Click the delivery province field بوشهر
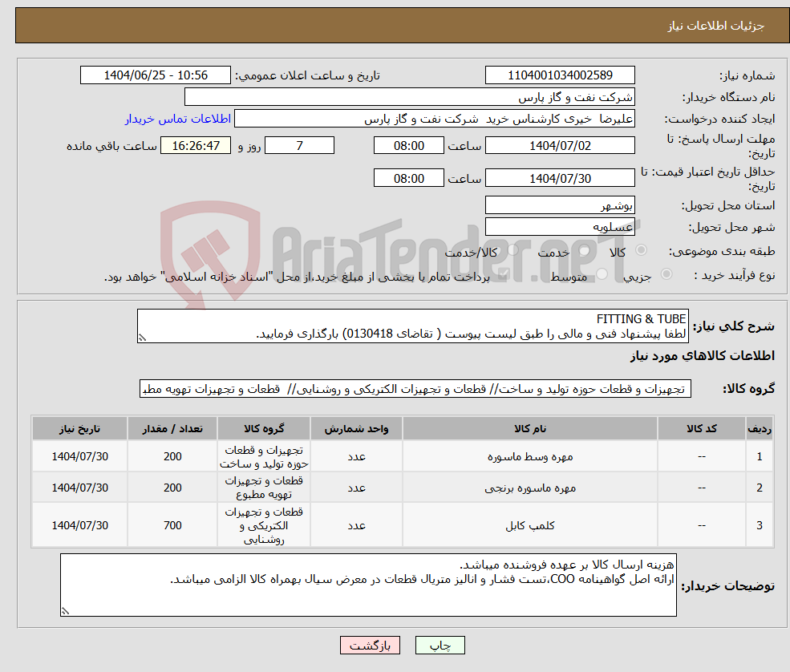Screen dimensions: 790x672 pos(559,204)
